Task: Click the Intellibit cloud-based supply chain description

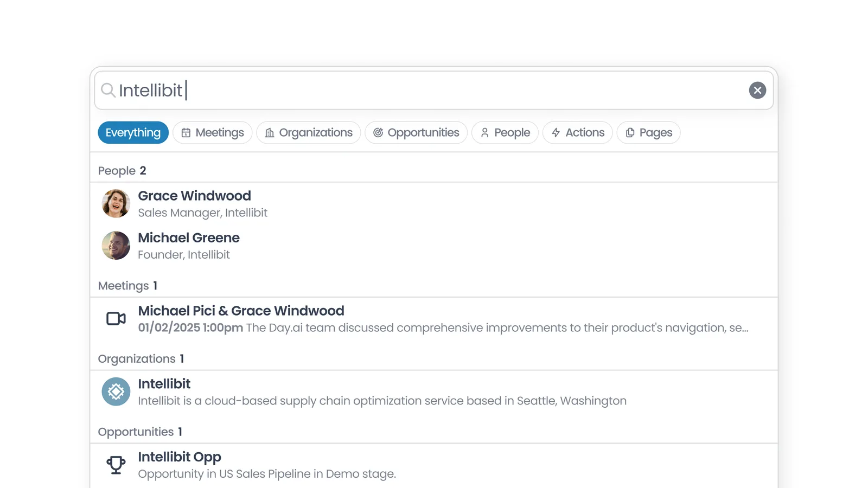Action: pyautogui.click(x=382, y=401)
